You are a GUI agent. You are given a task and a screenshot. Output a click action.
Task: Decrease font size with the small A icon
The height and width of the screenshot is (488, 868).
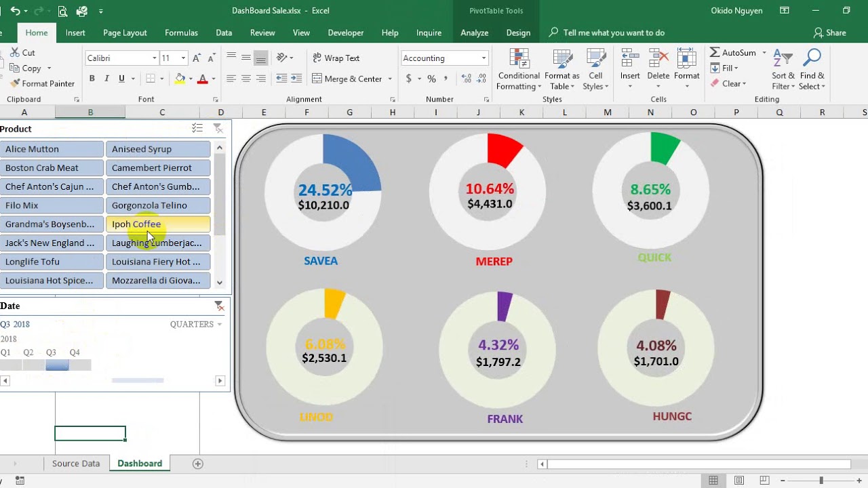coord(211,58)
